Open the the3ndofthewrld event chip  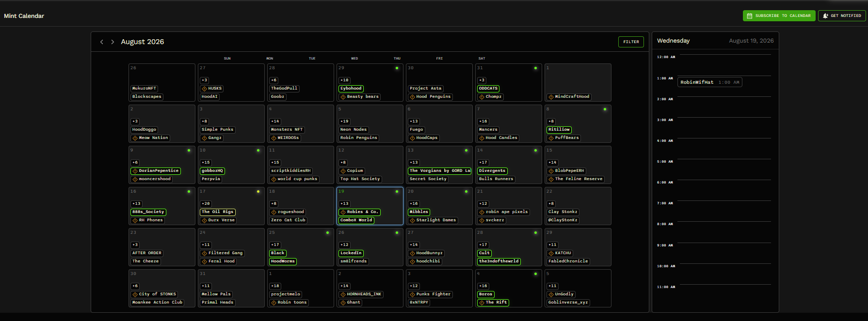(x=499, y=261)
